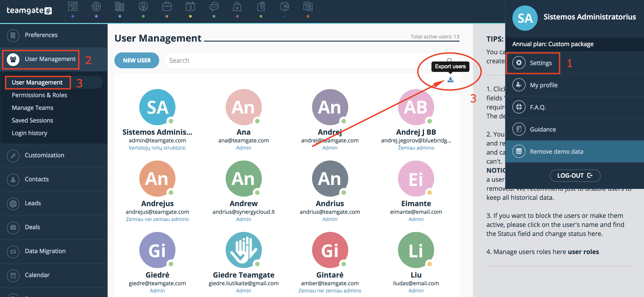
Task: Click the Leads target icon in sidebar
Action: 13,203
